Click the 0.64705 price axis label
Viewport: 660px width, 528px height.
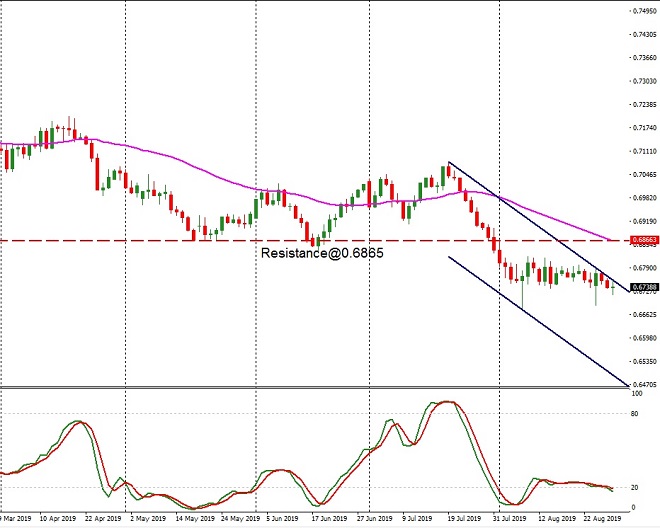point(645,384)
